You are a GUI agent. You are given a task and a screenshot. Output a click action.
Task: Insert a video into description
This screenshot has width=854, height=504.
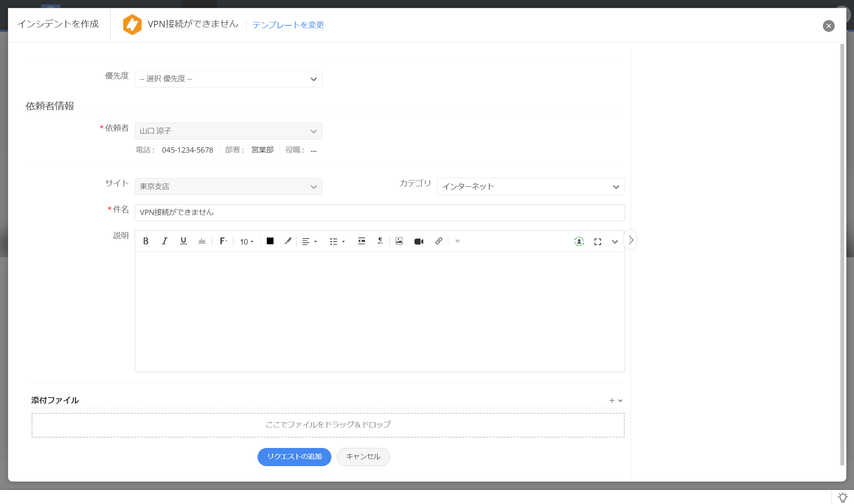(418, 241)
